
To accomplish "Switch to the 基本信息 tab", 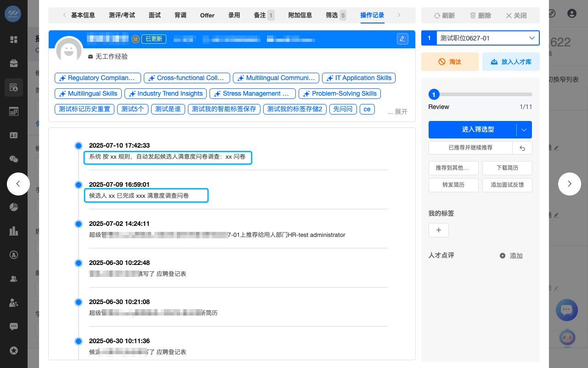I will pyautogui.click(x=83, y=15).
